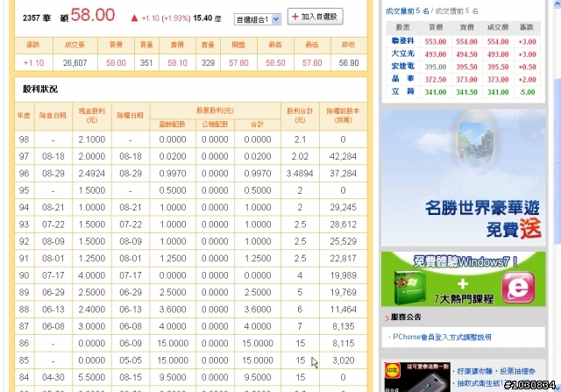The width and height of the screenshot is (561, 392).
Task: Click the 42,284 capital cell for year 97
Action: (x=343, y=156)
